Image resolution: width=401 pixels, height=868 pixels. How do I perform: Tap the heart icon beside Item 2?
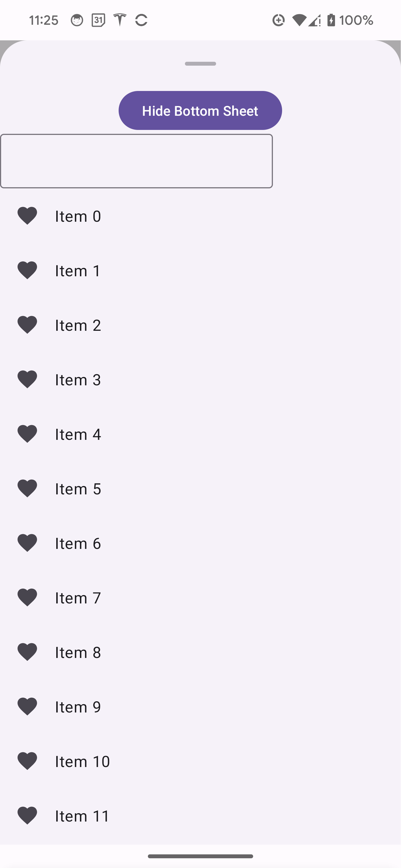[x=27, y=325]
